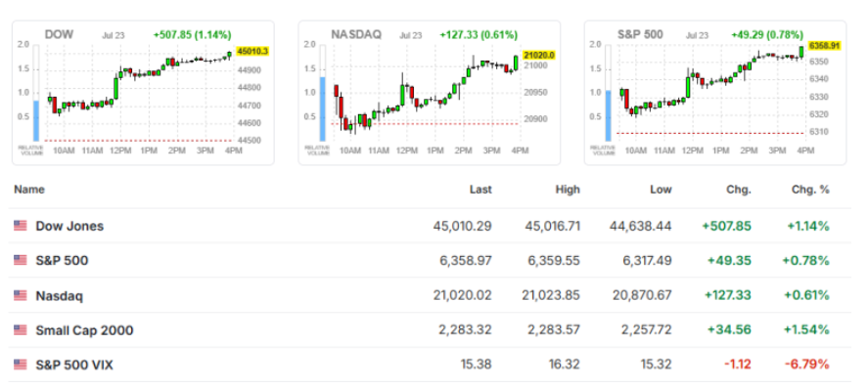
Task: Click the 6358.91 price label on S&P chart
Action: tap(825, 46)
